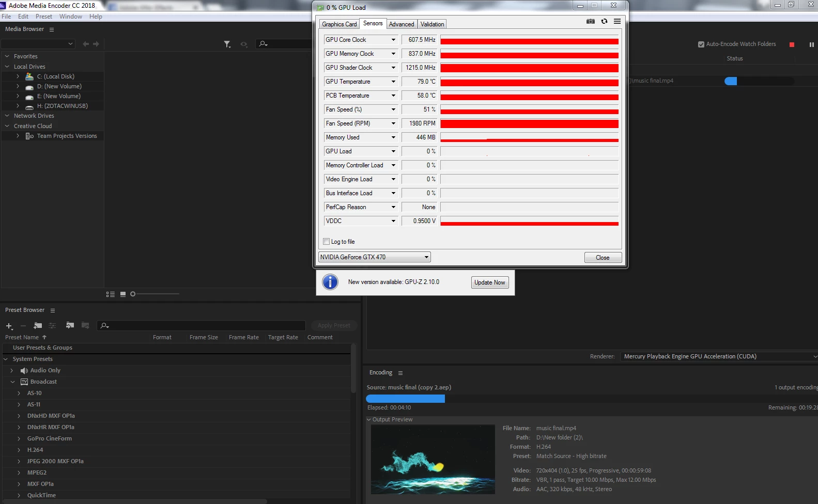The height and width of the screenshot is (504, 818).
Task: Open GPU-Z hamburger menu icon
Action: (617, 21)
